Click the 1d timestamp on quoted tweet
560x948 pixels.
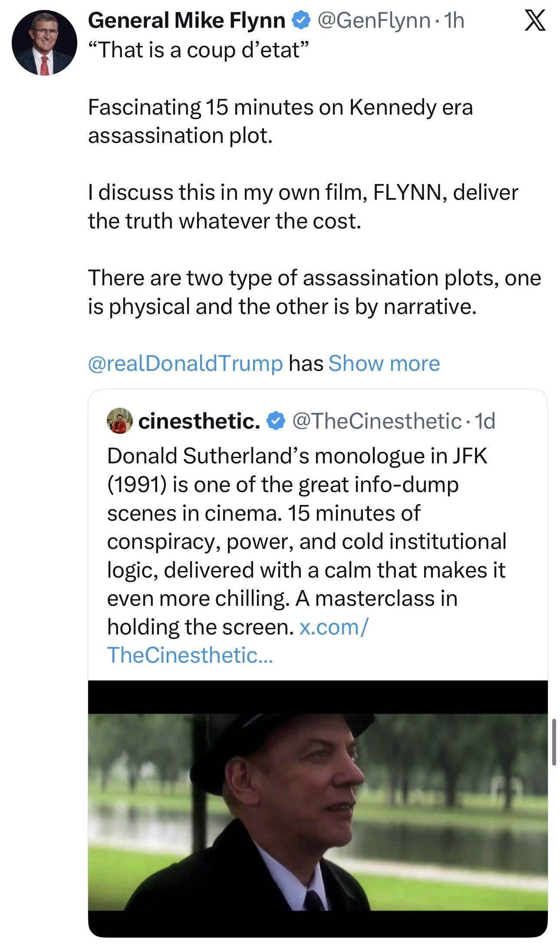(x=485, y=421)
